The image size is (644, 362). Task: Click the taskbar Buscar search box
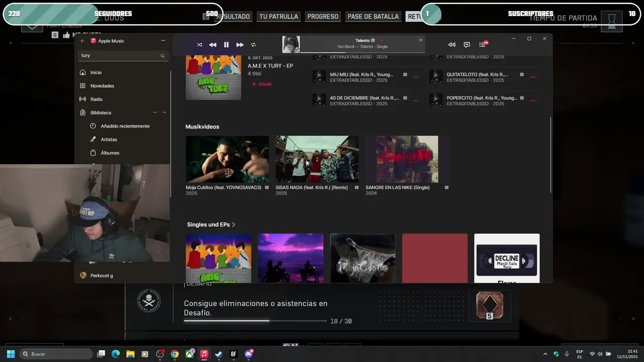tap(56, 354)
